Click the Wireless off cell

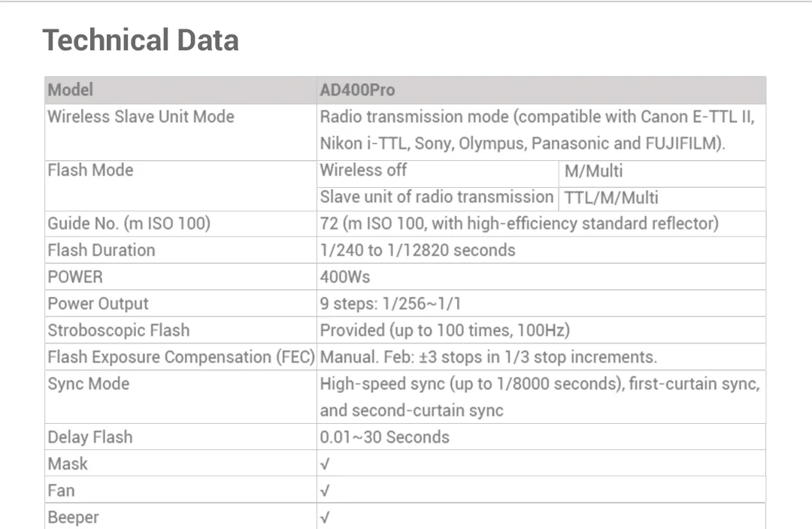click(363, 171)
